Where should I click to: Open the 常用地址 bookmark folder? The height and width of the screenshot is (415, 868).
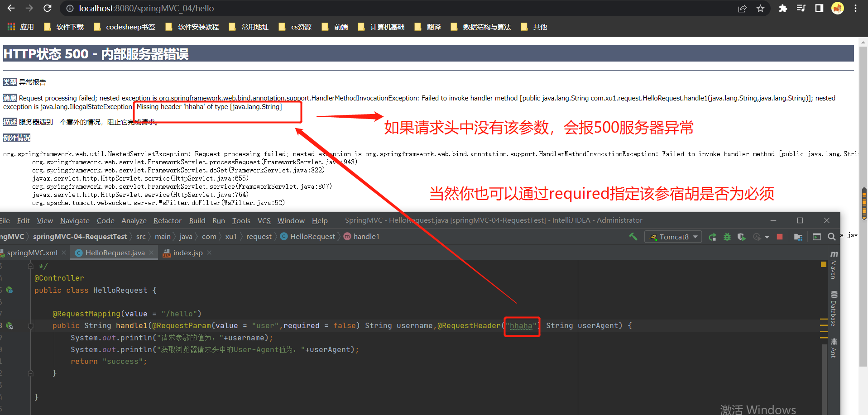tap(249, 27)
